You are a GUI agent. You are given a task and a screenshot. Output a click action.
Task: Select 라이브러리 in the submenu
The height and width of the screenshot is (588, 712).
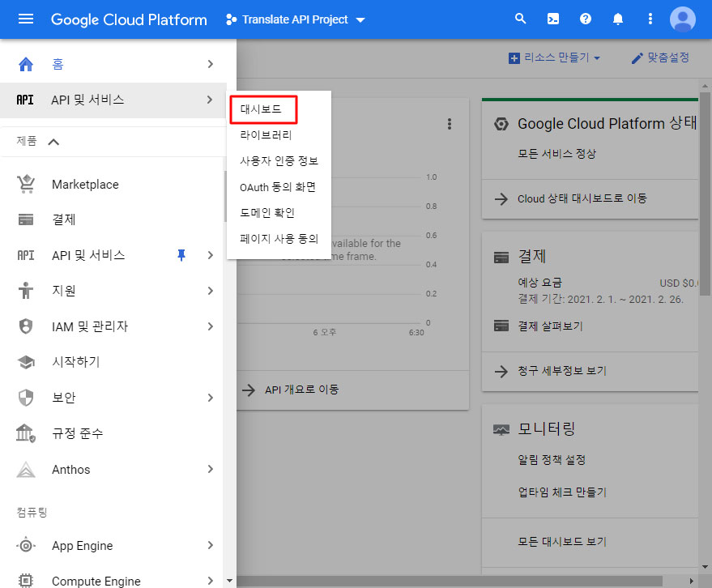(266, 135)
